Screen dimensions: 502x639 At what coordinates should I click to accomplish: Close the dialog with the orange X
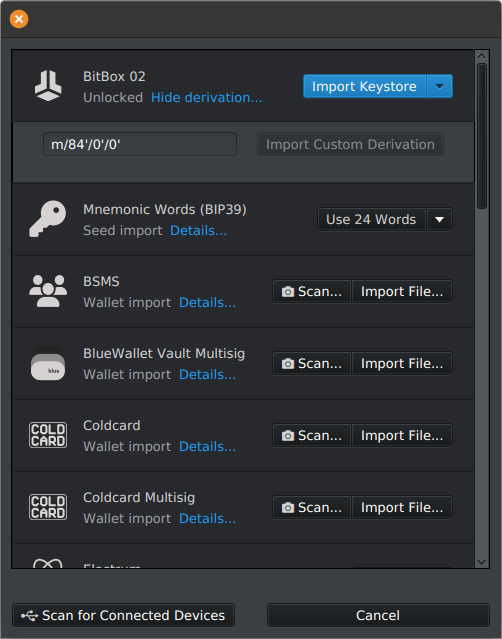point(19,19)
